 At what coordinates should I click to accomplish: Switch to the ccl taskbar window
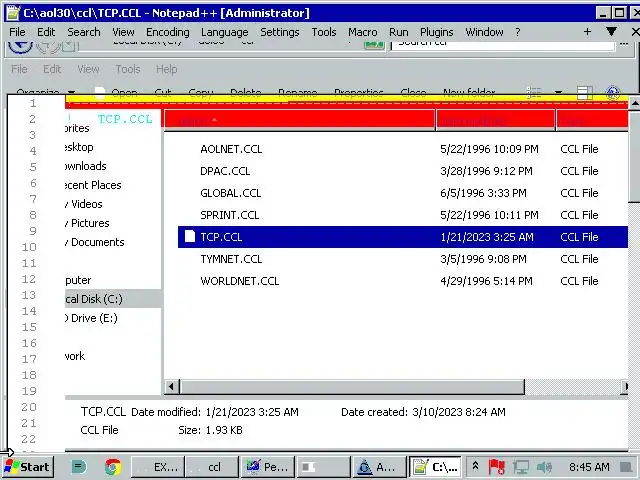(x=212, y=467)
